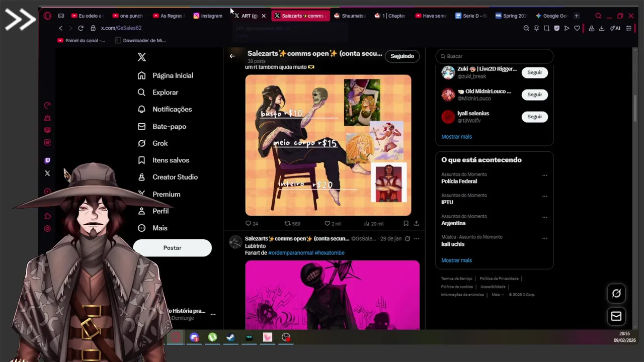The image size is (644, 362).
Task: Open the Opera AI button in toolbar
Action: 615,28
